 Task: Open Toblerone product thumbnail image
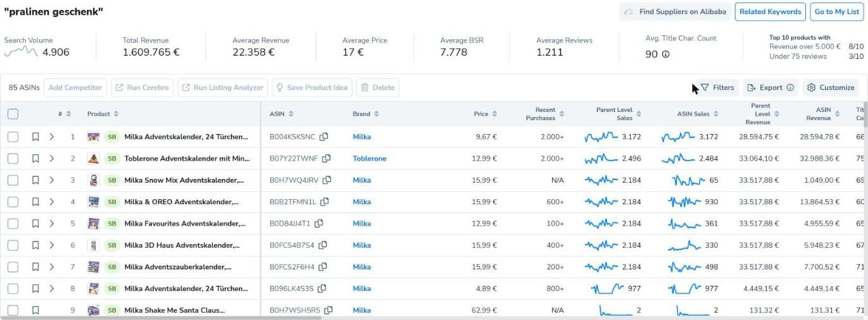tap(94, 159)
